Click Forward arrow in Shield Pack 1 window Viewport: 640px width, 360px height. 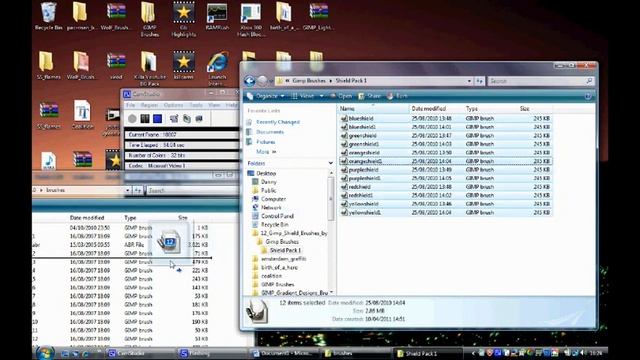pyautogui.click(x=262, y=81)
